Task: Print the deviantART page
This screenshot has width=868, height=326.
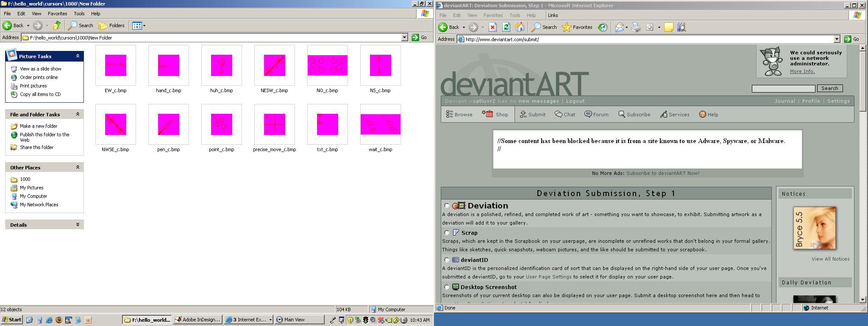Action: click(636, 27)
